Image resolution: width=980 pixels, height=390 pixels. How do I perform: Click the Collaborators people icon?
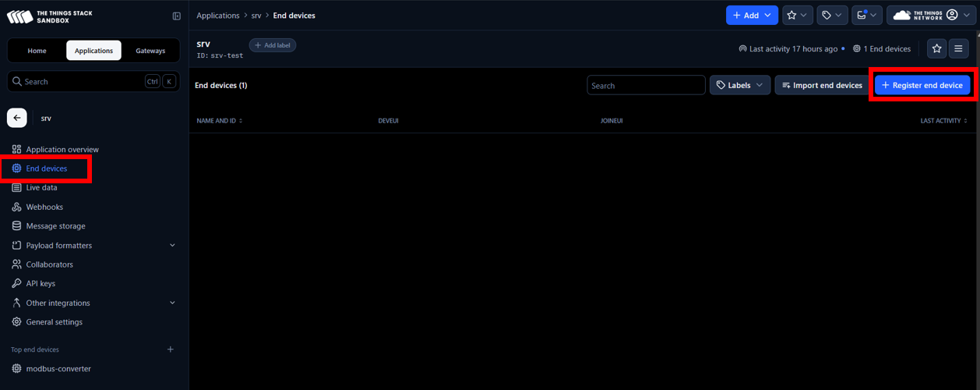pyautogui.click(x=16, y=264)
